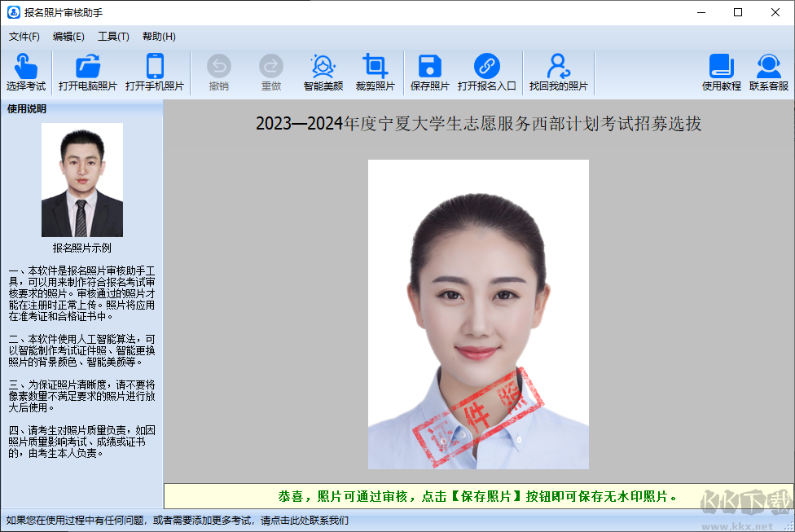Screen dimensions: 795x532
Task: Click the yellow 保存照片 tip bar
Action: (x=477, y=495)
